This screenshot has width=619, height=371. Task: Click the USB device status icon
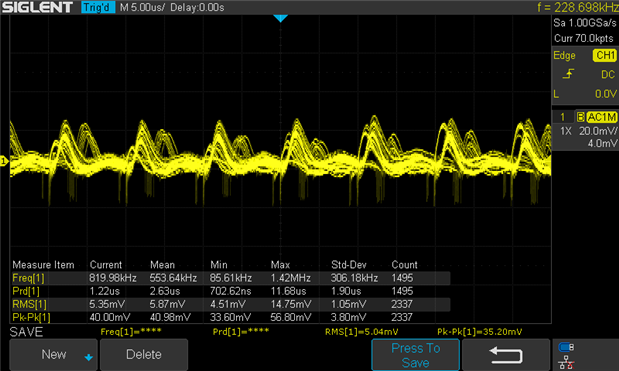(x=566, y=347)
